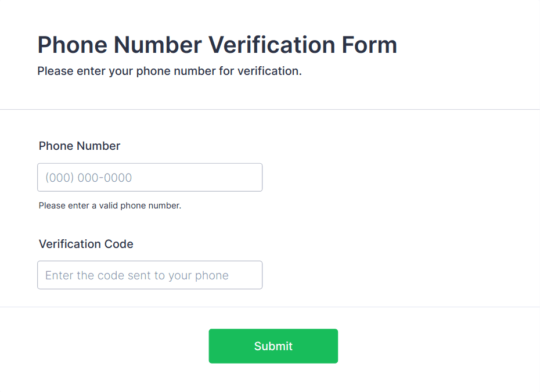Select the Phone Number entry box border

pyautogui.click(x=150, y=165)
